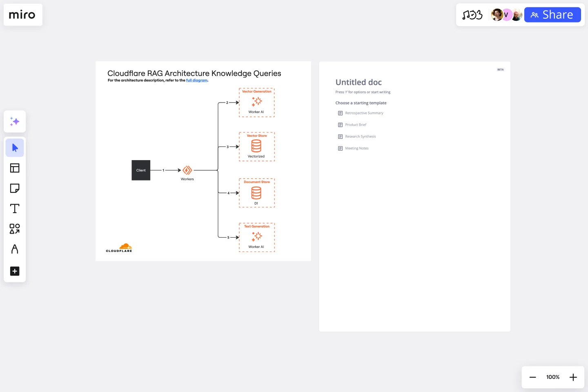This screenshot has width=588, height=392.
Task: Click the BETA badge on doc
Action: [x=501, y=70]
